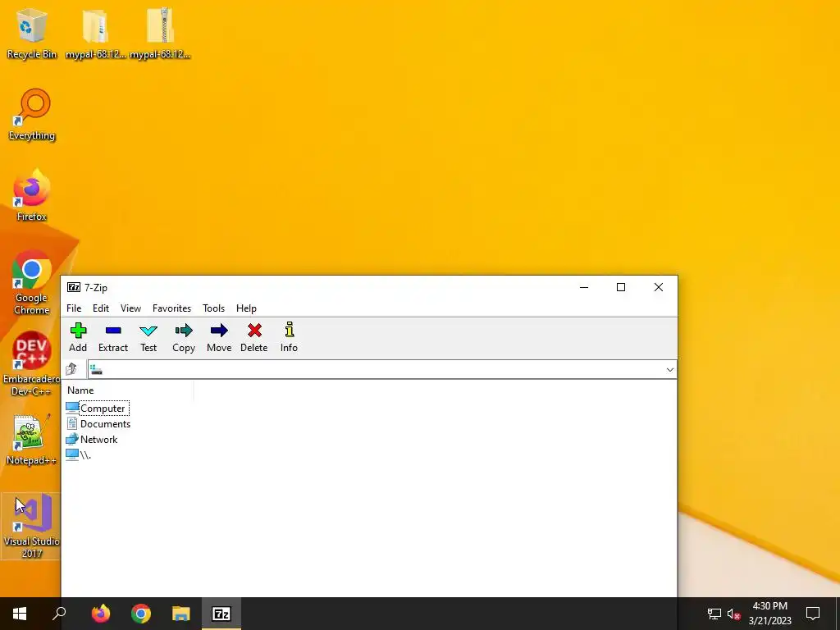Select the Firefox desktop shortcut
Screen dimensions: 840x630
pos(32,195)
